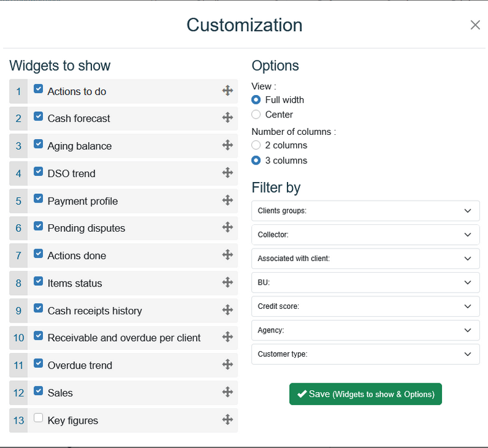Disable the Payment profile widget checkbox
The width and height of the screenshot is (488, 448).
click(38, 199)
